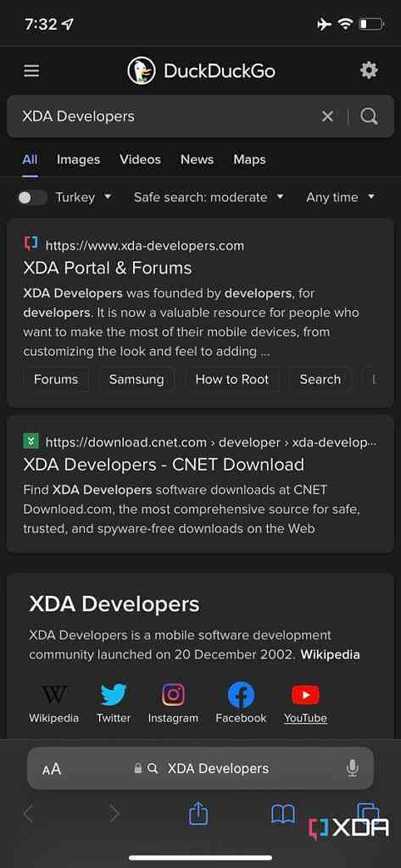This screenshot has height=868, width=401.
Task: Open Safari AA reader options
Action: click(x=52, y=768)
